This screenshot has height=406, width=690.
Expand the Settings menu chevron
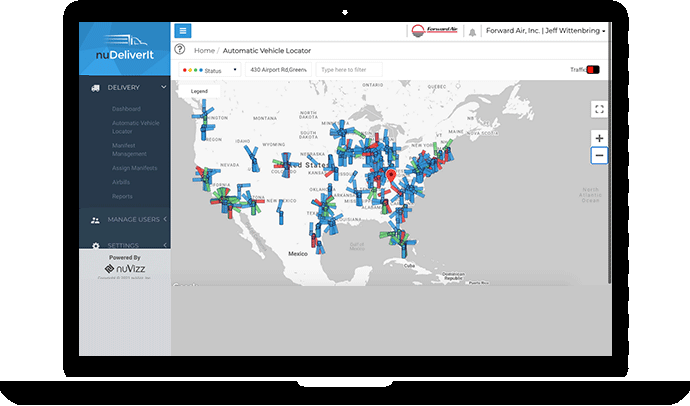[165, 245]
